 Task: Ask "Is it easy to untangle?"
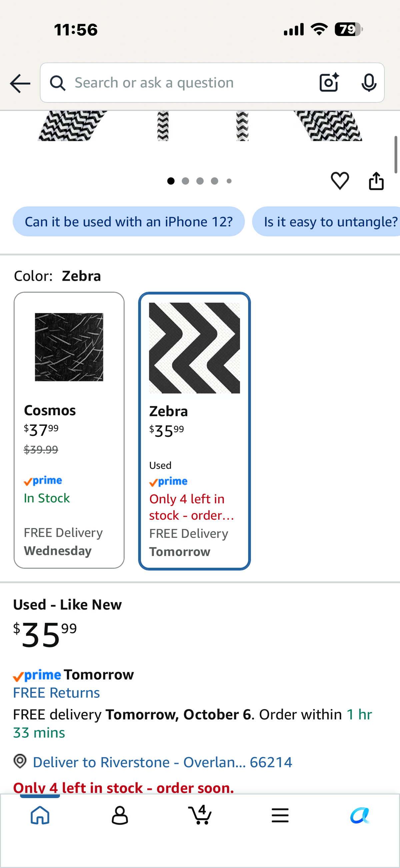pyautogui.click(x=326, y=222)
